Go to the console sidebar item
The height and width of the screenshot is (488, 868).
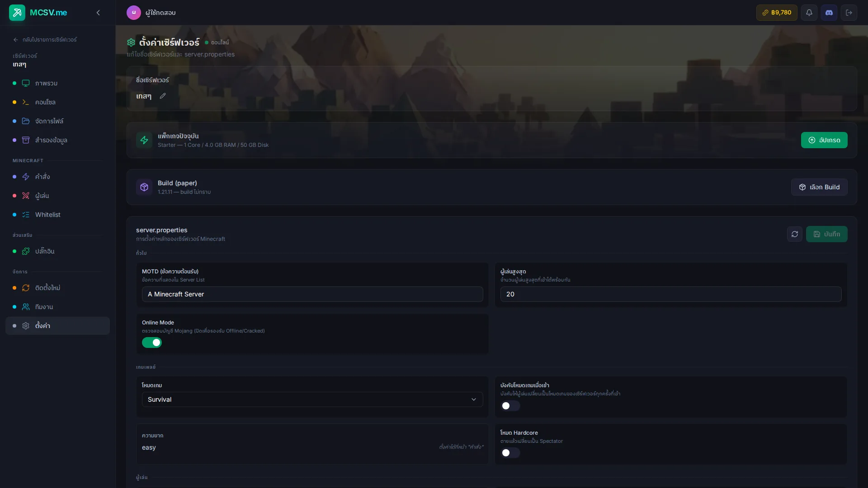[x=45, y=102]
